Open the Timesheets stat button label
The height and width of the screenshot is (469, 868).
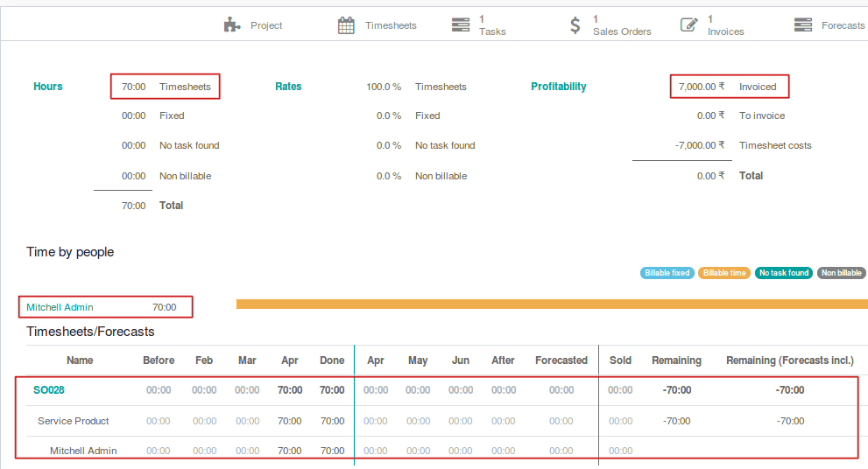tap(391, 25)
